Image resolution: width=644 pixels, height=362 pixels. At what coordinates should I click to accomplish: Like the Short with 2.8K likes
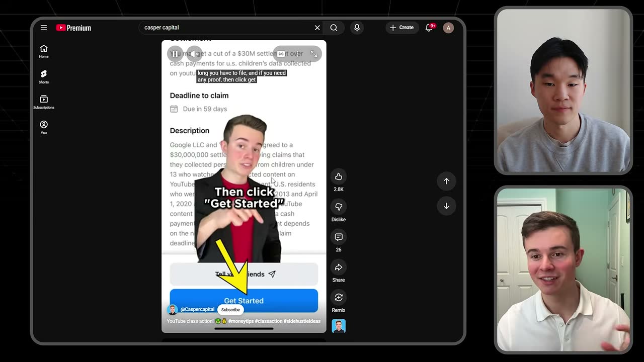click(339, 176)
